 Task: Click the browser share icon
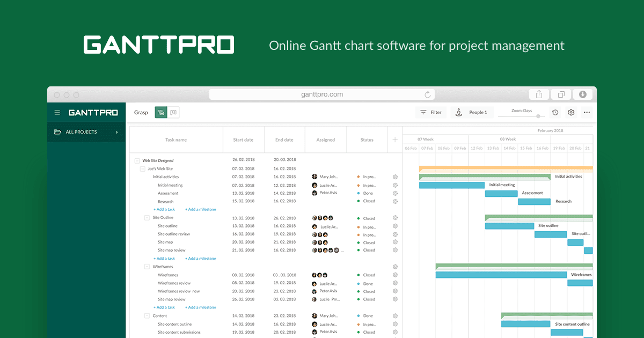(539, 94)
